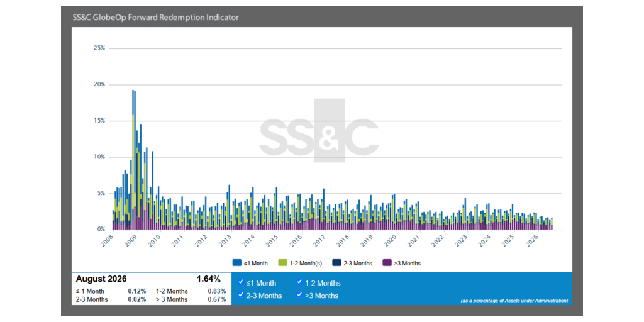This screenshot has height=322, width=644.
Task: Toggle the 2-3 Months checkbox
Action: pos(241,294)
